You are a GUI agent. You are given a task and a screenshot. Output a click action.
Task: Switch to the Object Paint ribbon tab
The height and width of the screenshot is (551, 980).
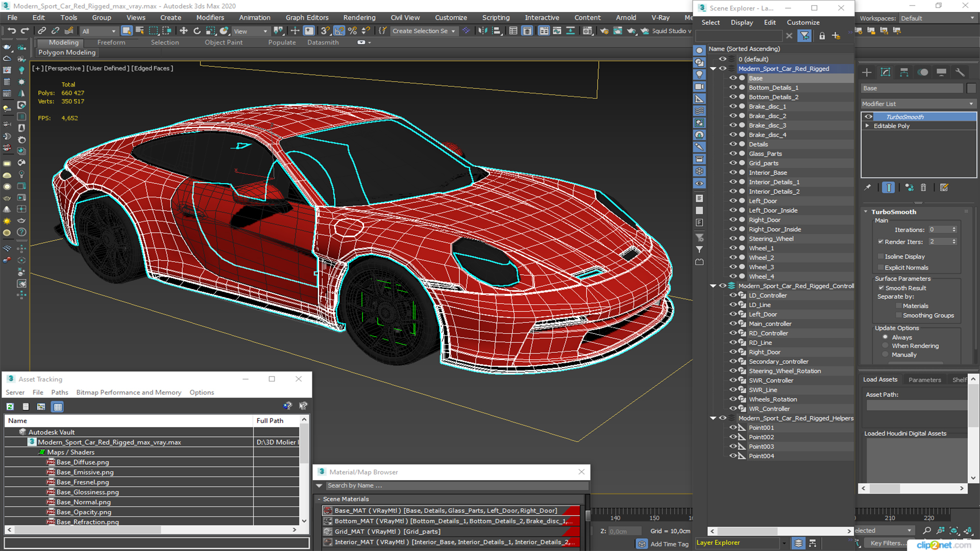224,43
